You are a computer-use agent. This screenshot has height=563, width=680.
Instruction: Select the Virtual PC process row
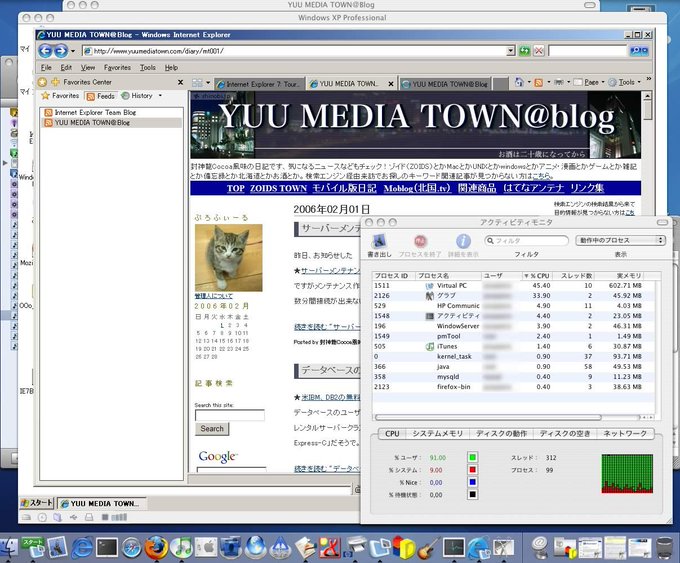click(x=513, y=285)
